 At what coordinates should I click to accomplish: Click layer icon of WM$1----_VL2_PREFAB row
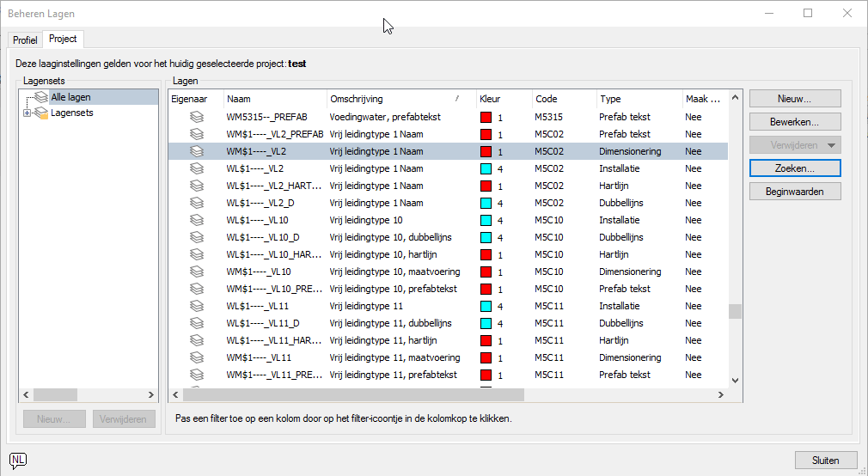click(x=197, y=134)
